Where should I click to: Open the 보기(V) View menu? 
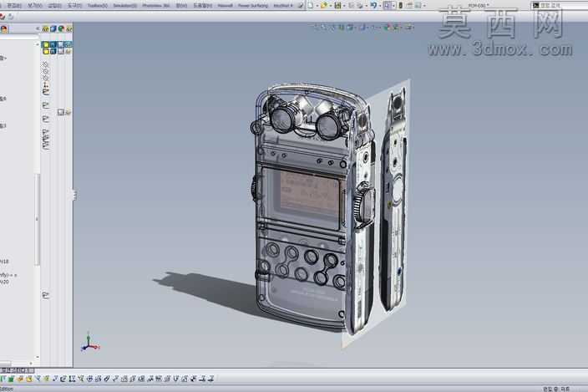(35, 6)
